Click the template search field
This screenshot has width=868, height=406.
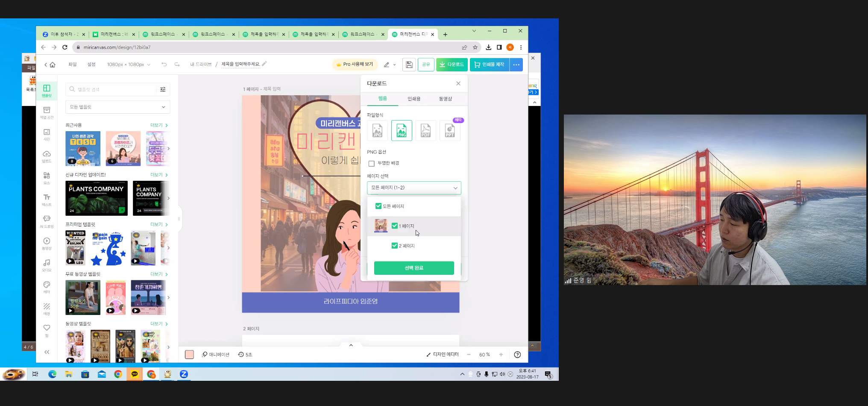coord(112,89)
